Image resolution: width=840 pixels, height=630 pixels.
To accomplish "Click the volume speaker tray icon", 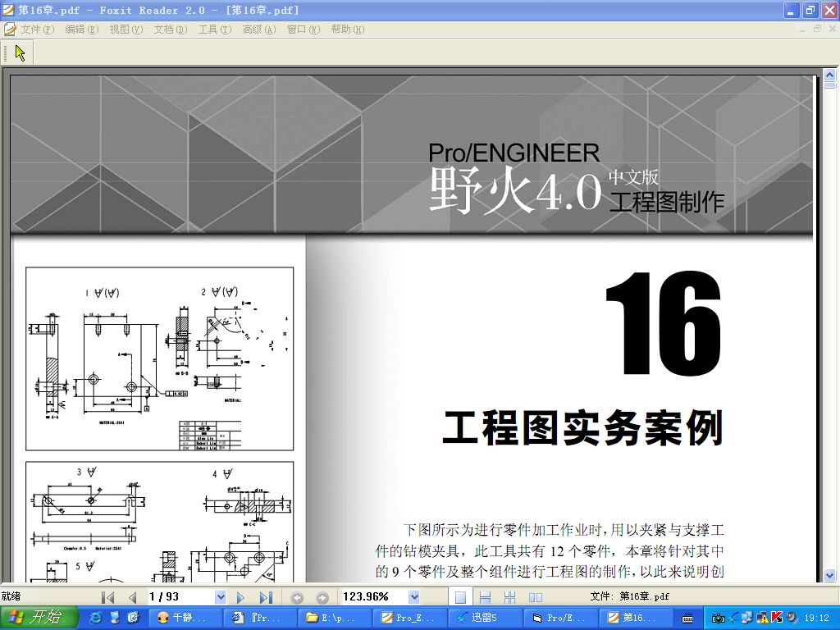I will point(791,618).
